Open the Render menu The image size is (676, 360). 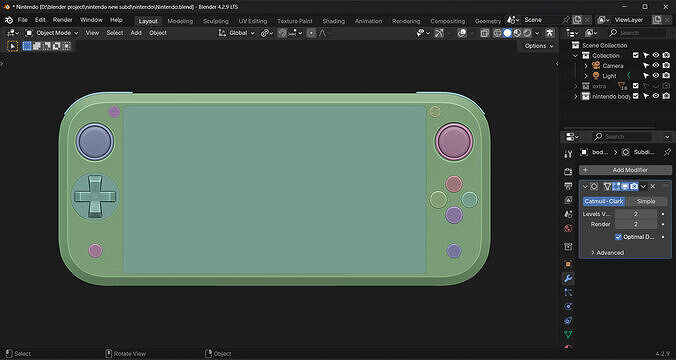pyautogui.click(x=63, y=20)
